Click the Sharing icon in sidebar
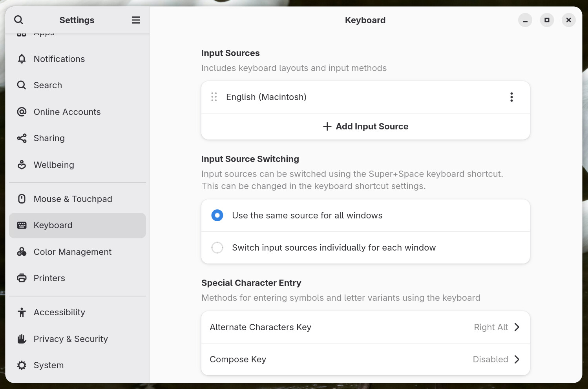The height and width of the screenshot is (389, 588). pyautogui.click(x=22, y=138)
